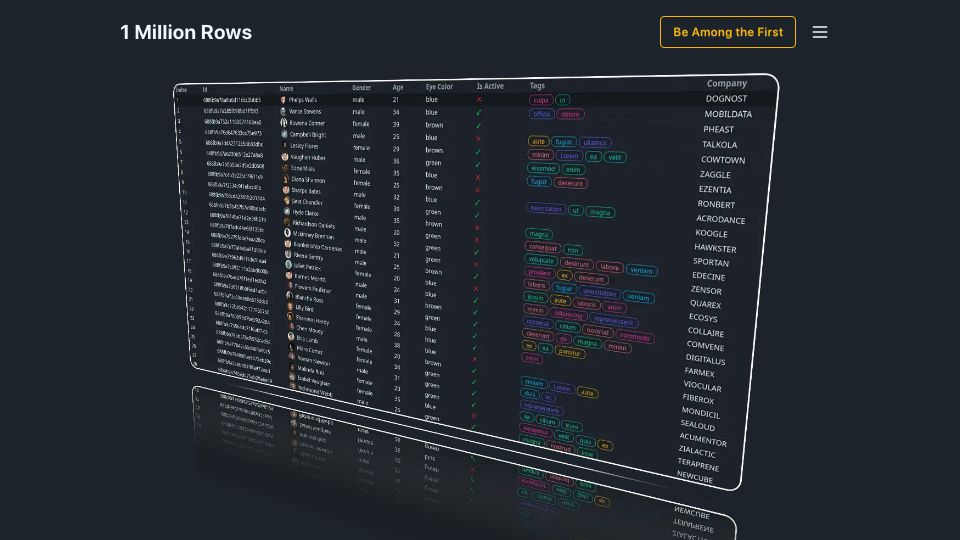Click the officia tag
Viewport: 960px width, 540px height.
(541, 114)
